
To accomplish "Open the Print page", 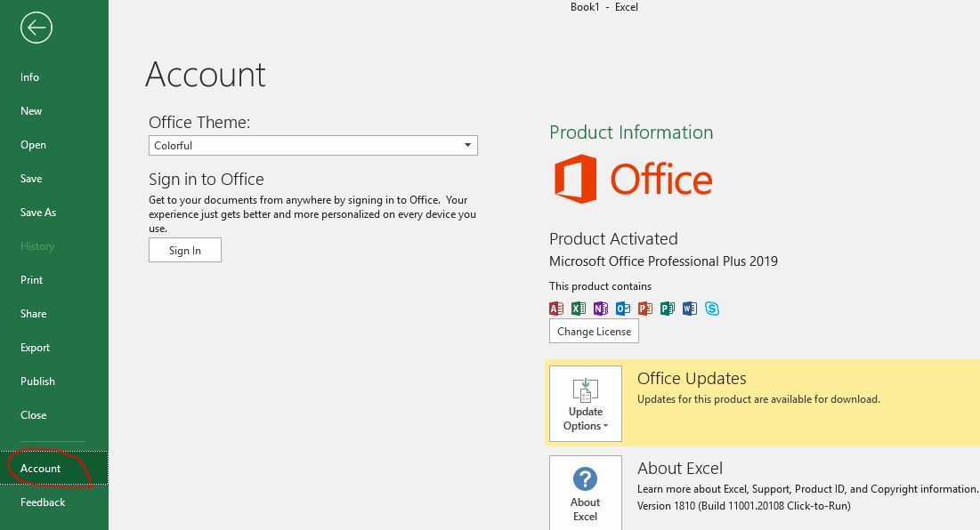I will (x=31, y=279).
